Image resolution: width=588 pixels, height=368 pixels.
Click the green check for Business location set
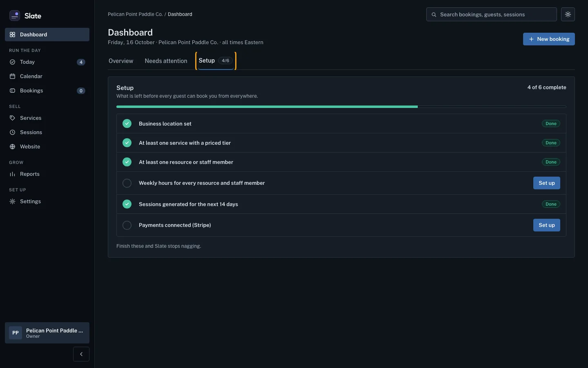(x=127, y=123)
